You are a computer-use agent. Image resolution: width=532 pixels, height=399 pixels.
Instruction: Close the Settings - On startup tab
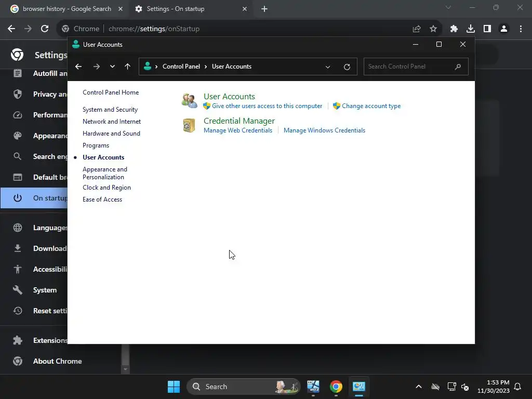click(245, 9)
